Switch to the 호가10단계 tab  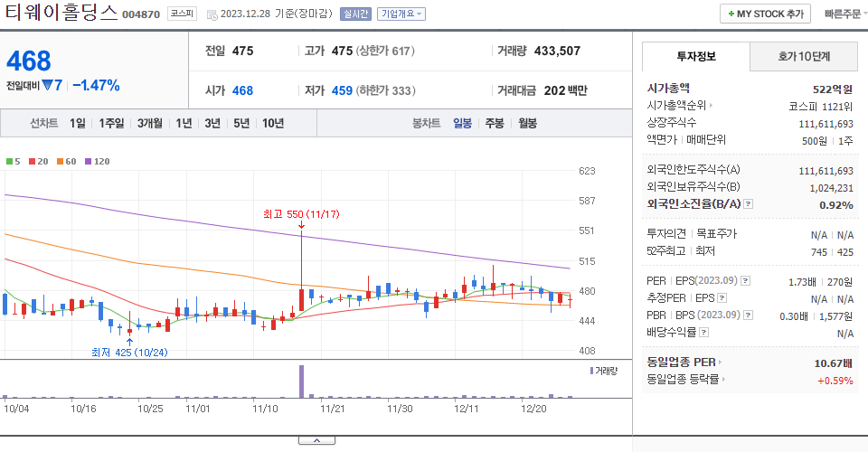click(x=804, y=56)
